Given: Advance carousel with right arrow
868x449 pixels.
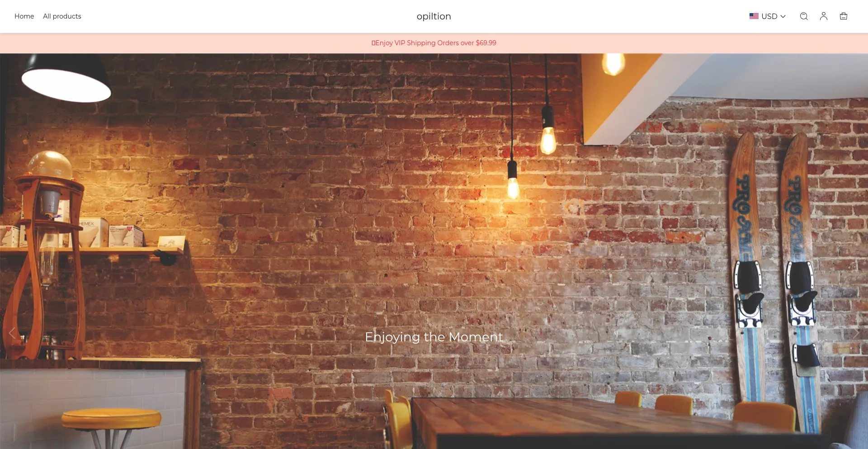Looking at the screenshot, I should coord(855,333).
